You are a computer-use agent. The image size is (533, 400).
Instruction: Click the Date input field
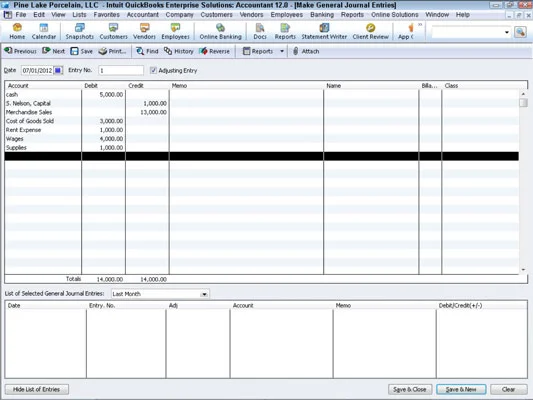[x=37, y=70]
